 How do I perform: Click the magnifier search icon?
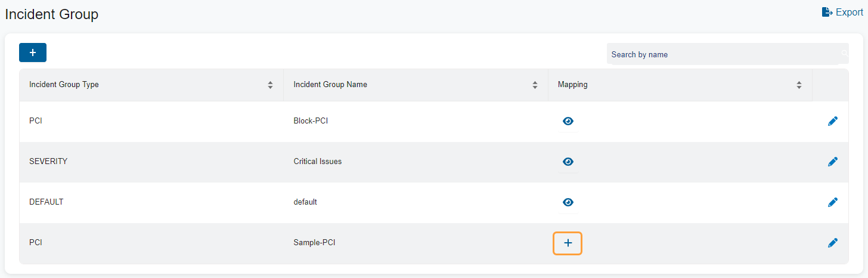(x=844, y=54)
